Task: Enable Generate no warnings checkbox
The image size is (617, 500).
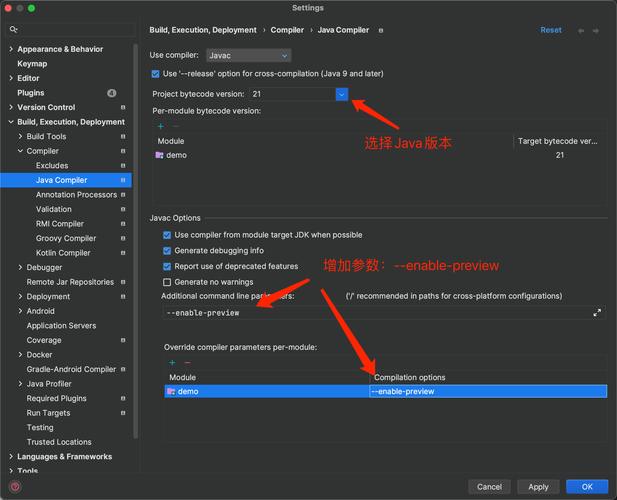Action: [x=167, y=282]
